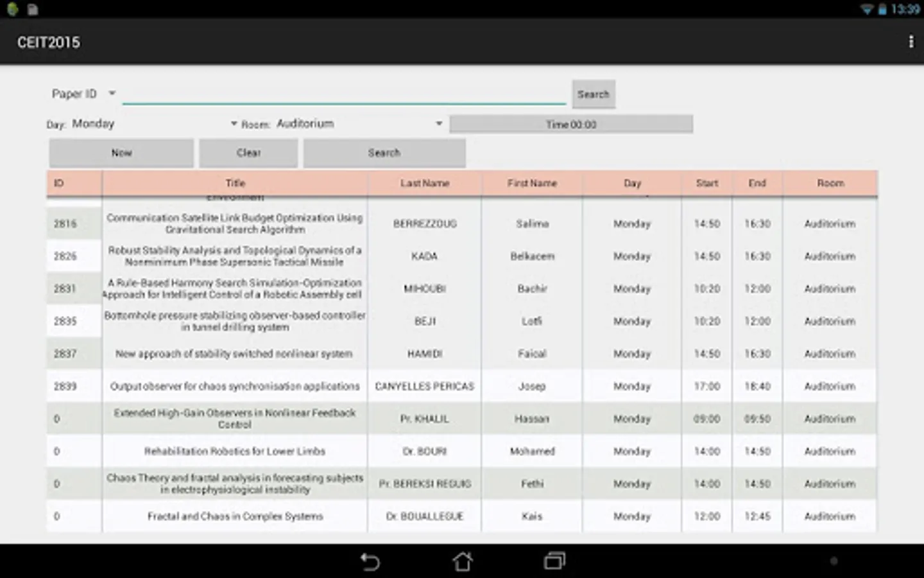
Task: Tap the battery status icon
Action: (882, 9)
